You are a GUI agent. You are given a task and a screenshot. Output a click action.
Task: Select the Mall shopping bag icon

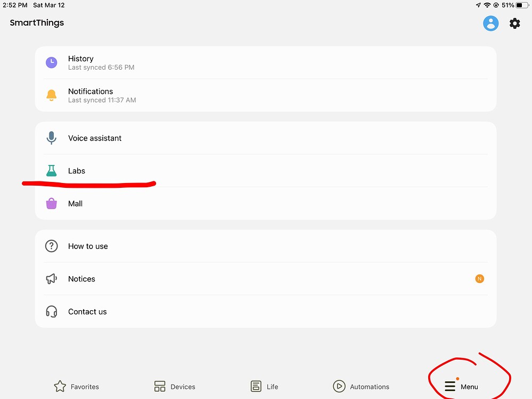[51, 203]
